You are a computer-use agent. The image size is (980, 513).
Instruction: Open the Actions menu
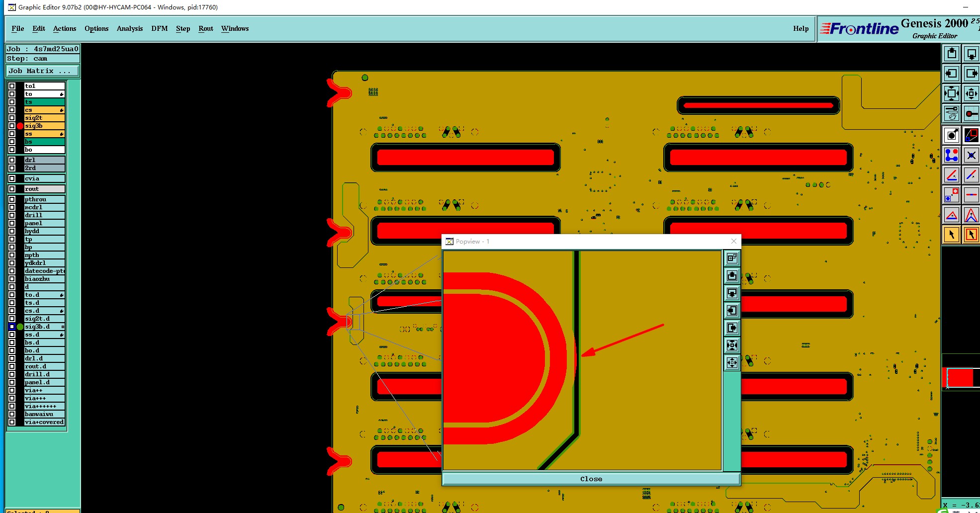click(x=65, y=28)
